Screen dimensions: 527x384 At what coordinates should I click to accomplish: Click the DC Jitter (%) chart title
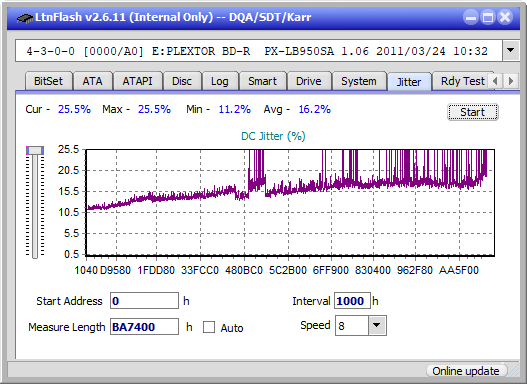[273, 136]
